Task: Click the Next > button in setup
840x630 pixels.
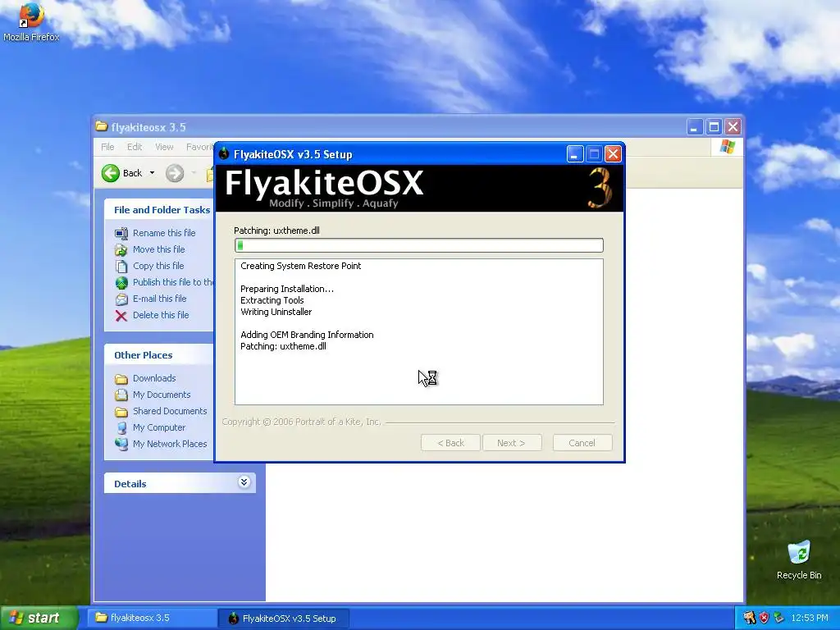Action: [512, 443]
